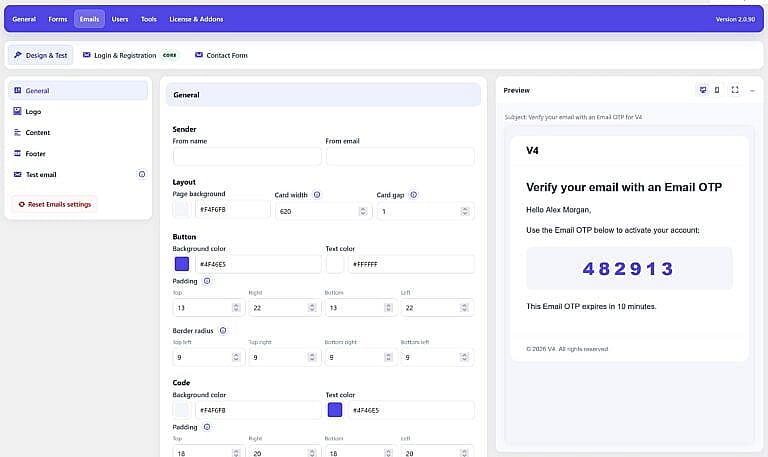Open Page background color swatch
768x457 pixels.
pyautogui.click(x=182, y=210)
